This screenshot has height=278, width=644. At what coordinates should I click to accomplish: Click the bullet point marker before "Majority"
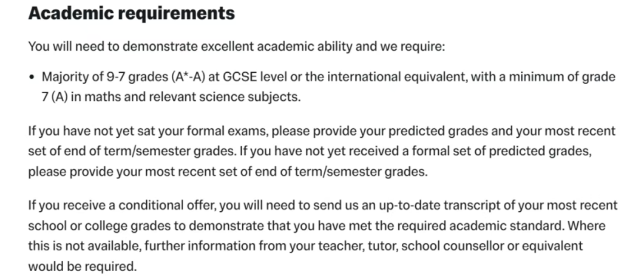click(x=31, y=77)
